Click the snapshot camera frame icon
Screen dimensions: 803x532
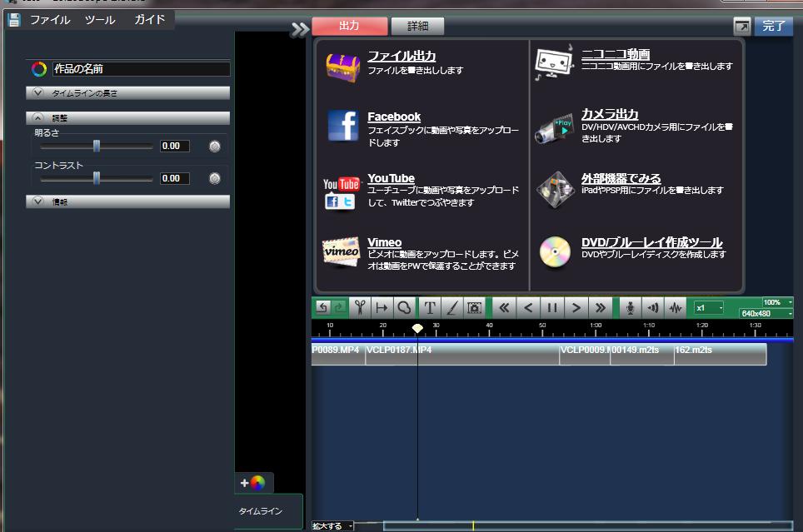pyautogui.click(x=474, y=308)
